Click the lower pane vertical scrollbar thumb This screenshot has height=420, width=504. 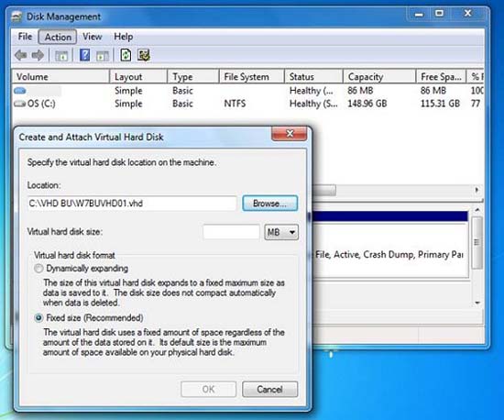tap(477, 242)
